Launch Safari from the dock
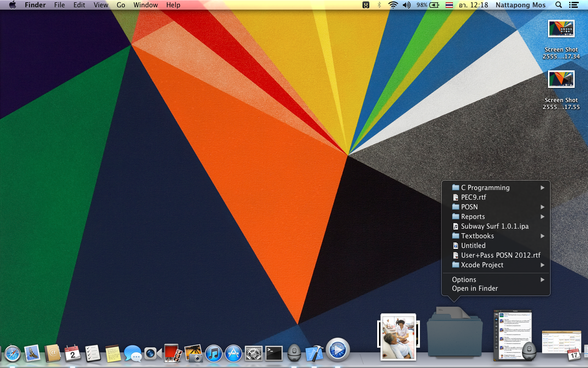Image resolution: width=588 pixels, height=368 pixels. click(12, 353)
